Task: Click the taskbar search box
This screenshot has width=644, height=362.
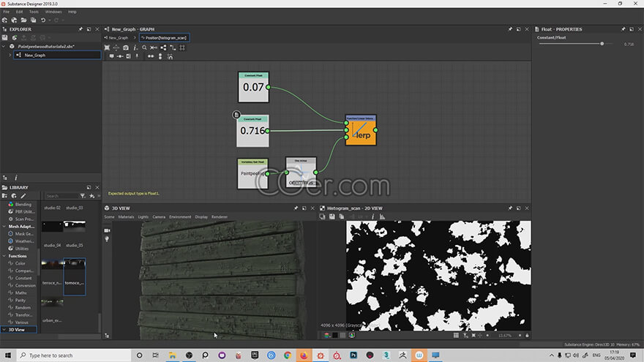Action: point(74,355)
